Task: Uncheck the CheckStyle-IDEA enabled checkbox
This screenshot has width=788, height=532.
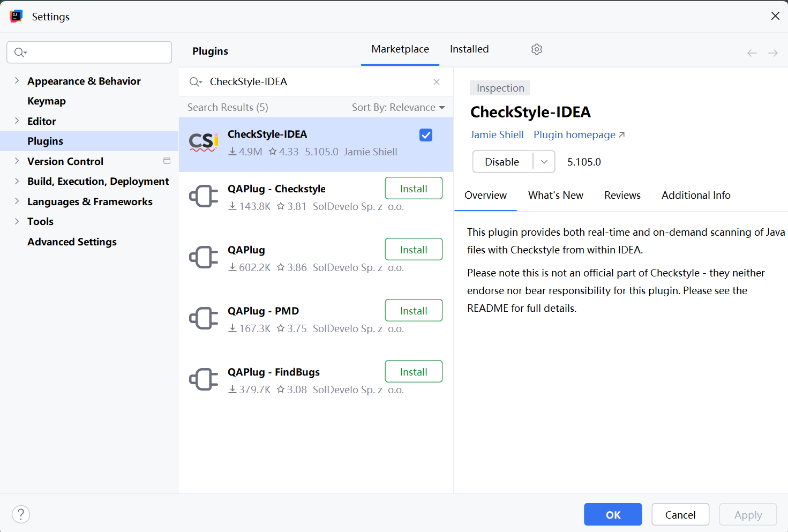Action: (426, 135)
